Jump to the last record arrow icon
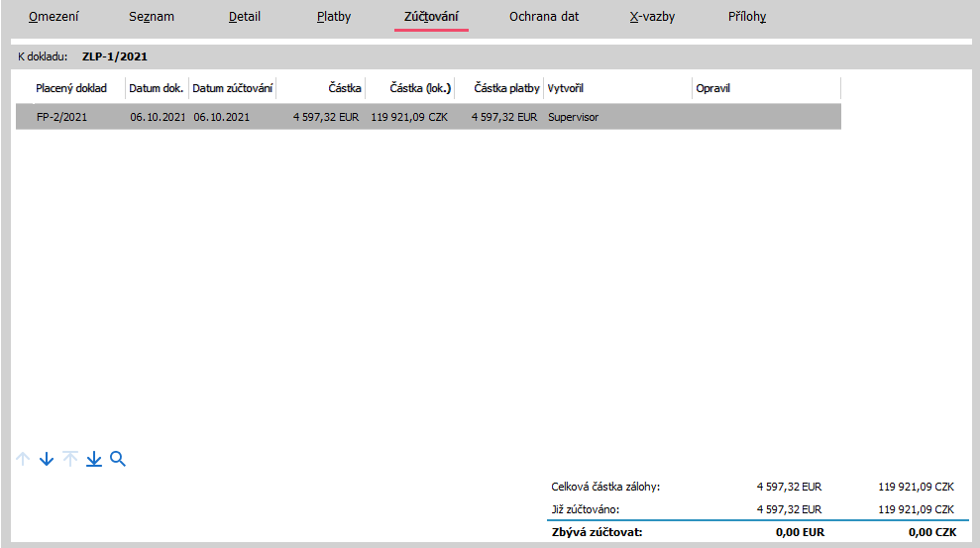The image size is (980, 548). click(x=94, y=459)
